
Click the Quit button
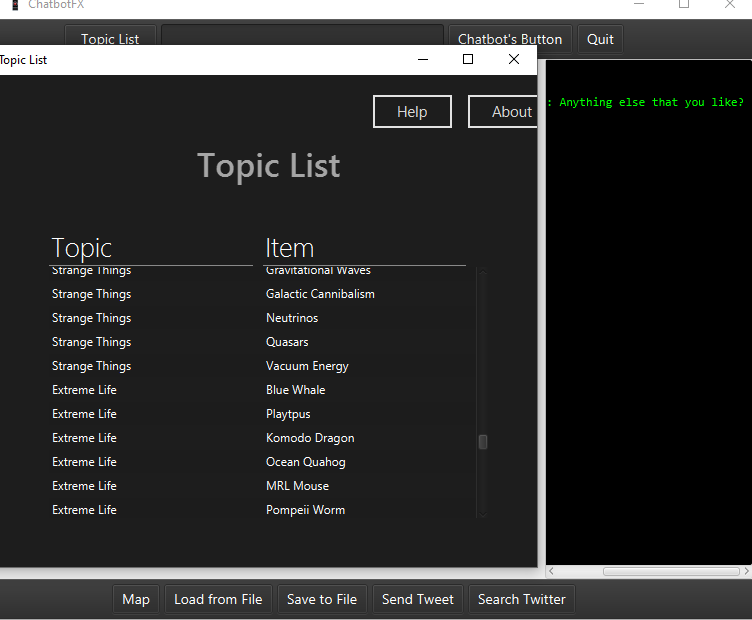coord(600,39)
